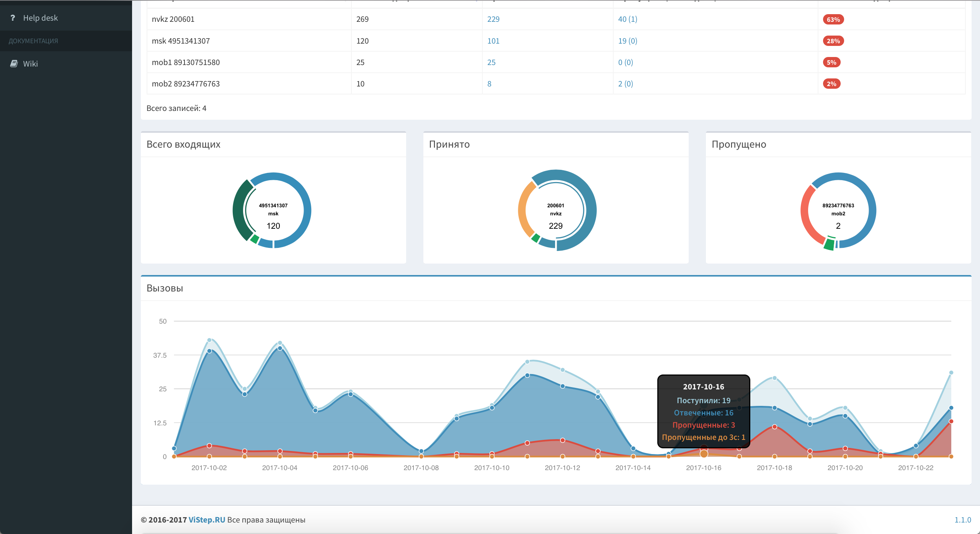980x534 pixels.
Task: Select row text msk 4951341307
Action: tap(181, 41)
